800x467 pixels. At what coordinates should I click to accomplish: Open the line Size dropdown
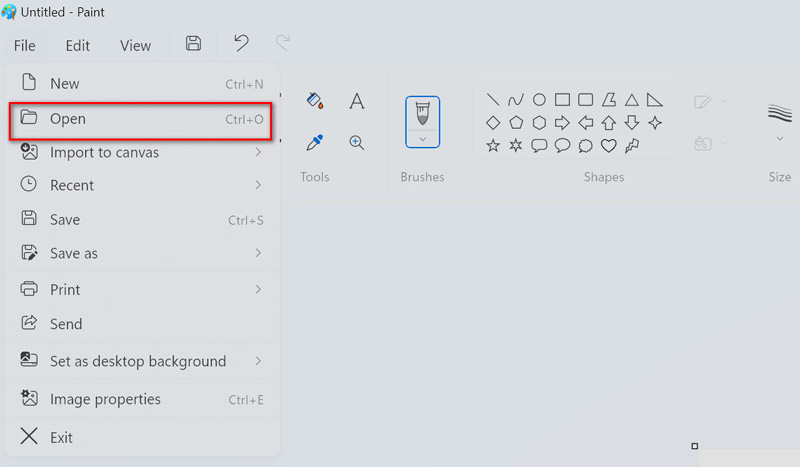780,138
